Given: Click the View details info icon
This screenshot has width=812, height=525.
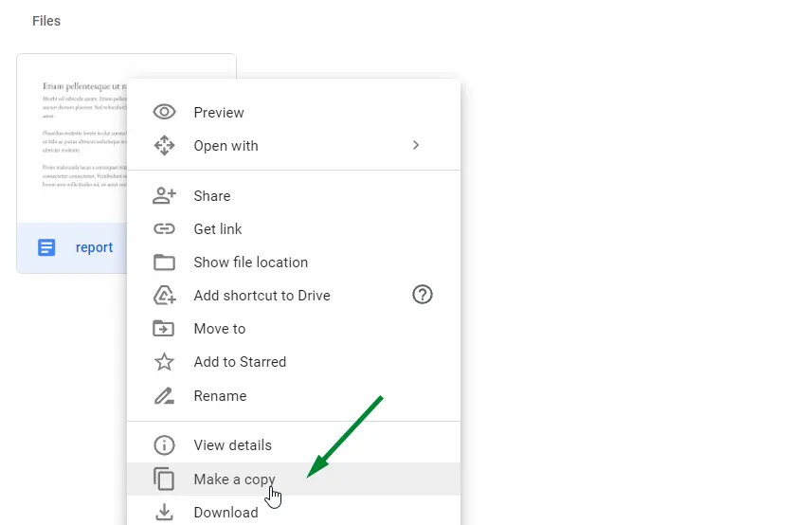Looking at the screenshot, I should click(164, 445).
